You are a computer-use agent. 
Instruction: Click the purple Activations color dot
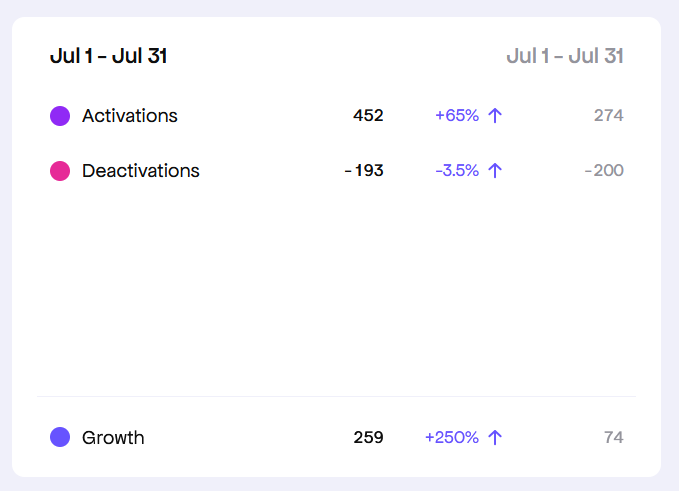click(60, 116)
